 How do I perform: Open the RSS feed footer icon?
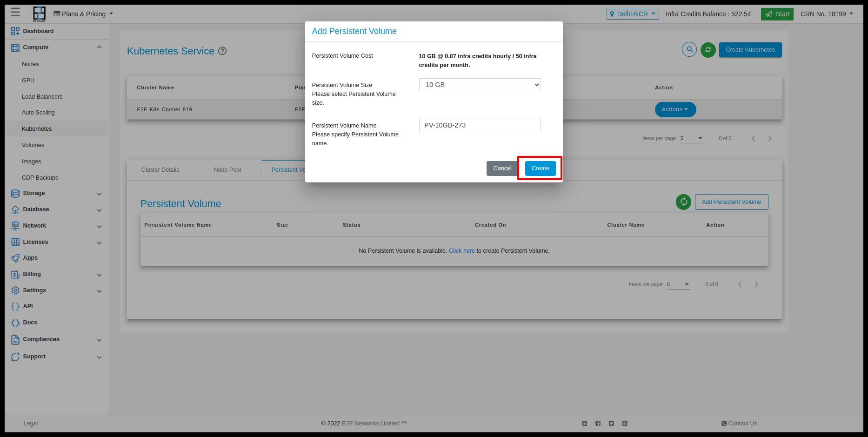point(625,424)
